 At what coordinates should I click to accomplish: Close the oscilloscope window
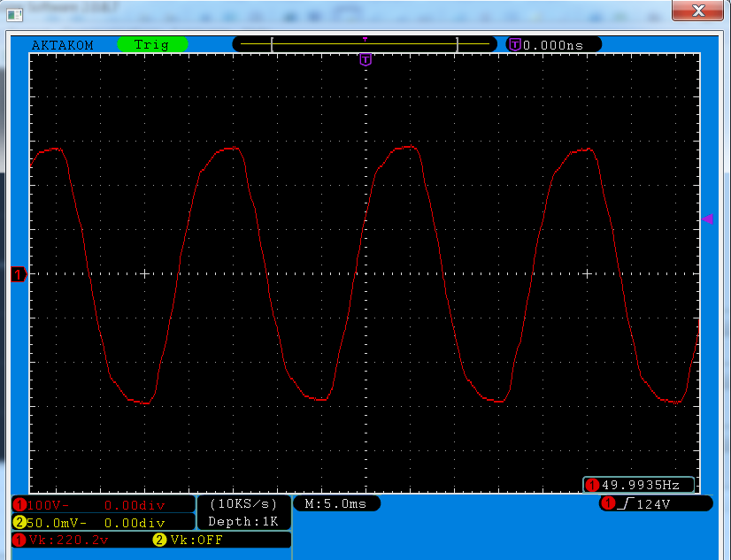(698, 11)
